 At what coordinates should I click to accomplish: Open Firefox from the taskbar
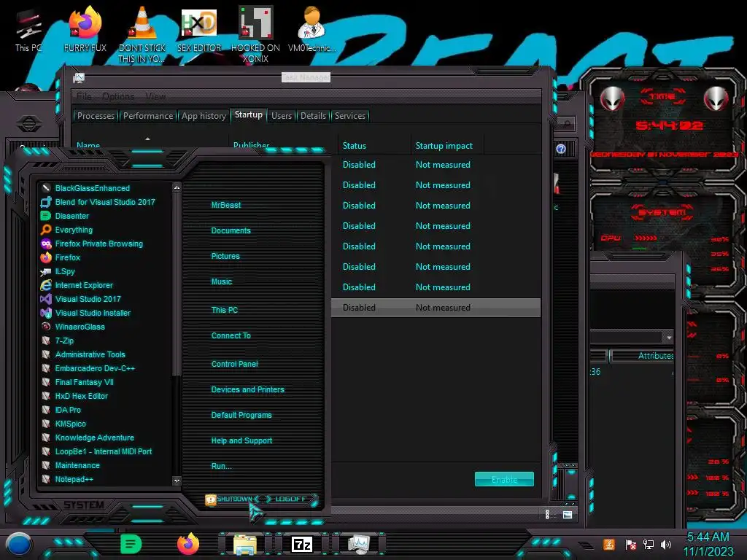pos(188,544)
